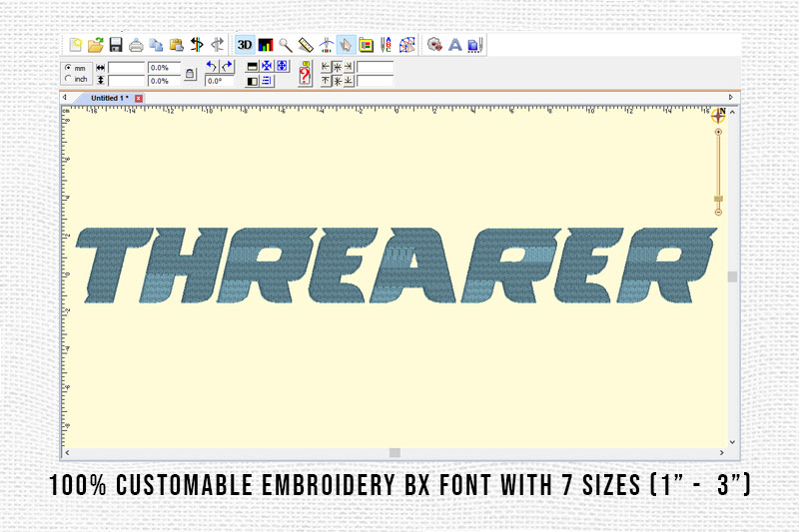
Task: Print the design via the printer icon
Action: pos(136,45)
